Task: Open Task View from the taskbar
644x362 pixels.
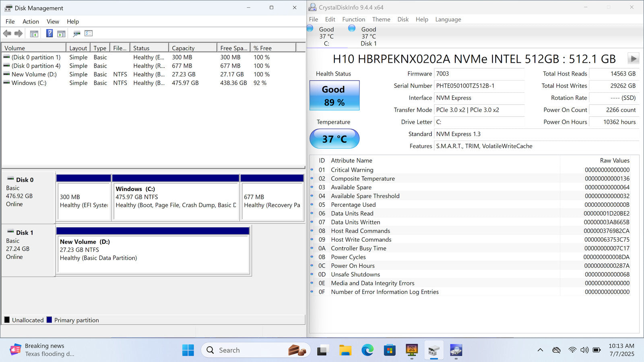Action: coord(322,350)
